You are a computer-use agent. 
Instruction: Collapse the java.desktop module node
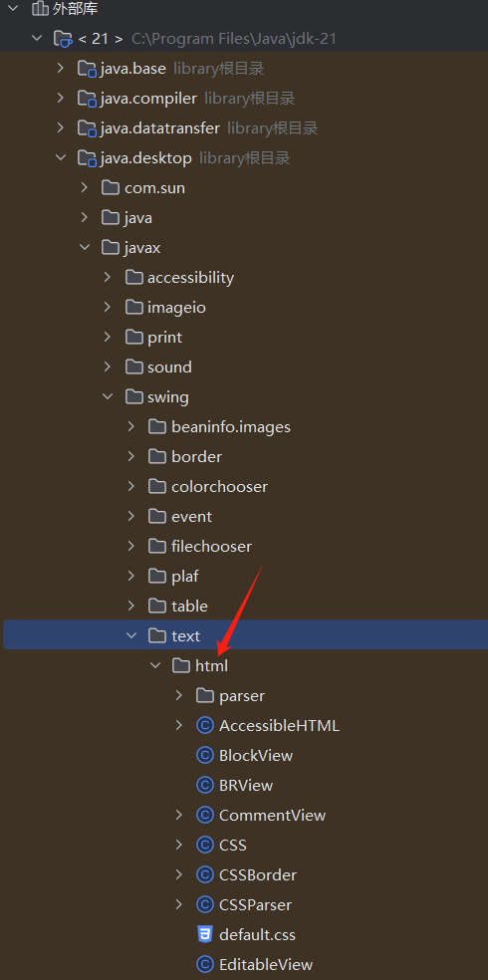click(61, 158)
